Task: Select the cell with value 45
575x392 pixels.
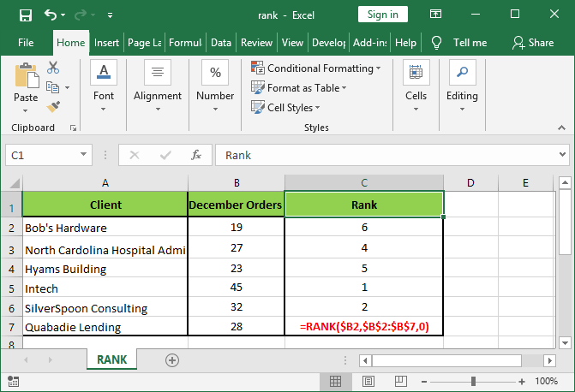Action: click(x=237, y=288)
